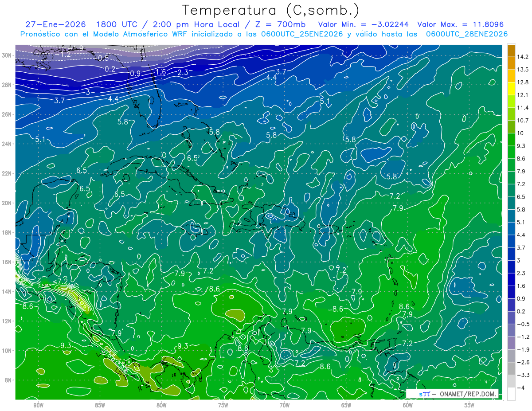Screen dimensions: 532x411
Task: Click the '18N' latitude axis label
Action: (x=7, y=232)
